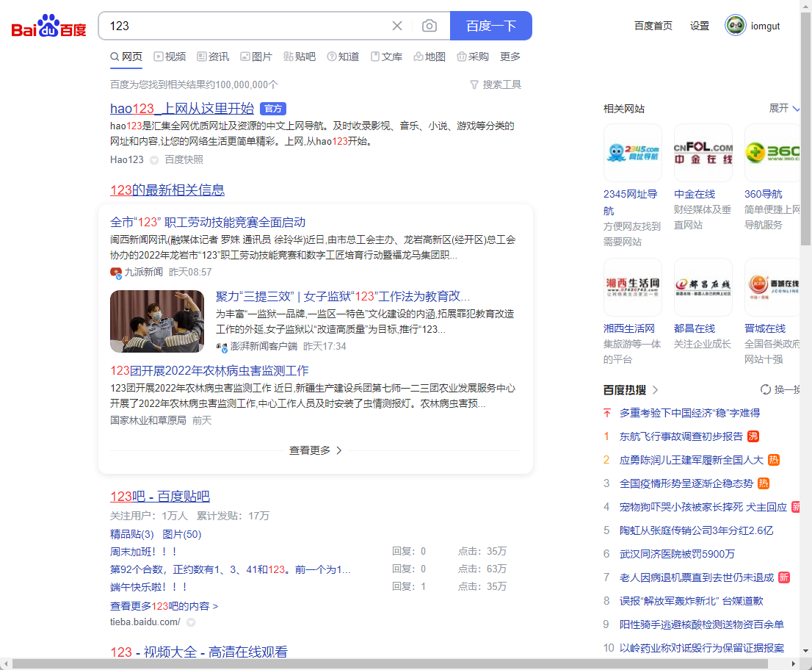Open 123团开展2022年农林病虫害监测工作 article
Image resolution: width=812 pixels, height=670 pixels.
point(209,370)
